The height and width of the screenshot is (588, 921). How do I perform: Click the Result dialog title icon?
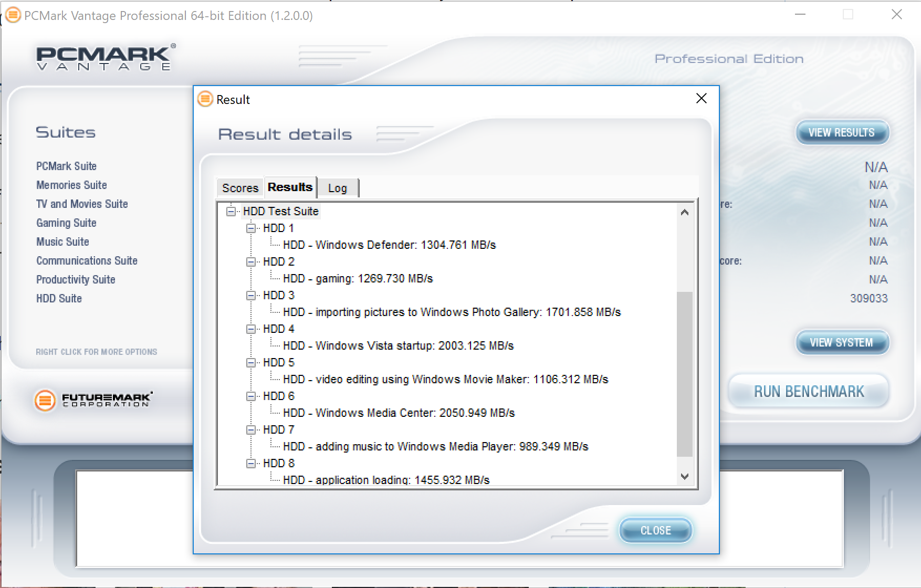coord(205,99)
